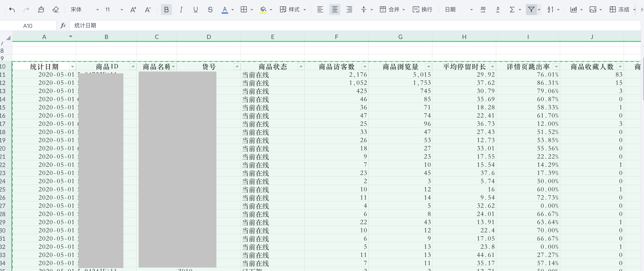This screenshot has width=644, height=271.
Task: Open the 详情页跳出率 filter arrow
Action: coord(556,67)
